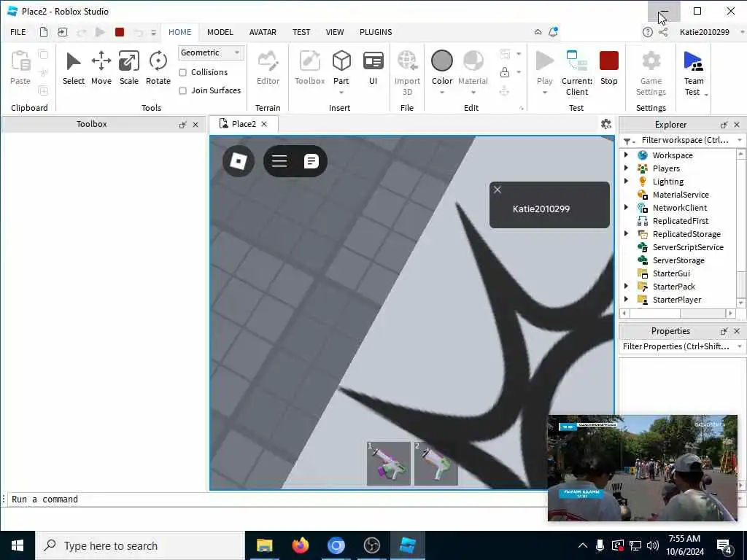Expand the Players tree node
The width and height of the screenshot is (747, 560).
pyautogui.click(x=626, y=168)
